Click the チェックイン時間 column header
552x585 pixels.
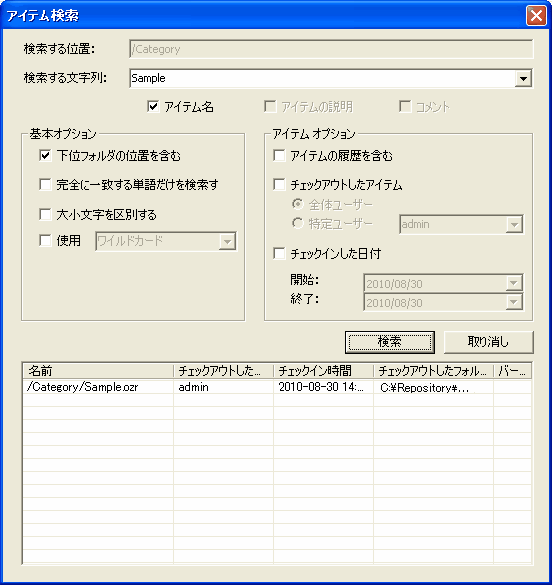323,371
